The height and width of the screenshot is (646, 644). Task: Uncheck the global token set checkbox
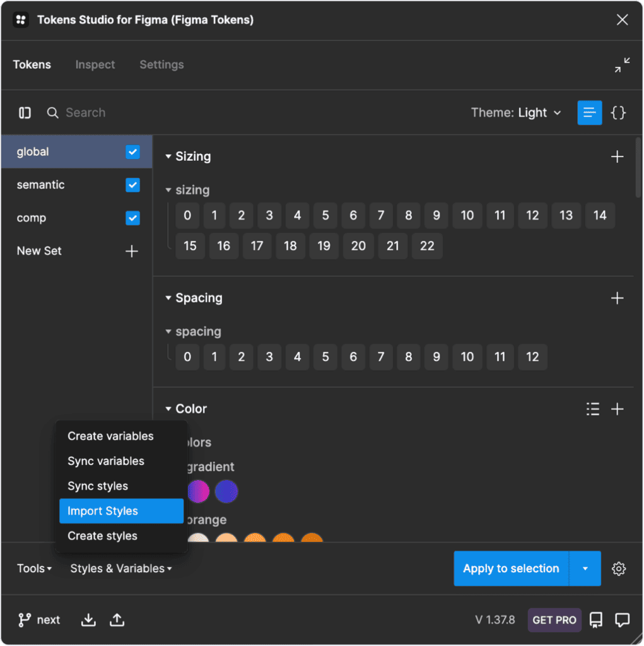(x=132, y=152)
